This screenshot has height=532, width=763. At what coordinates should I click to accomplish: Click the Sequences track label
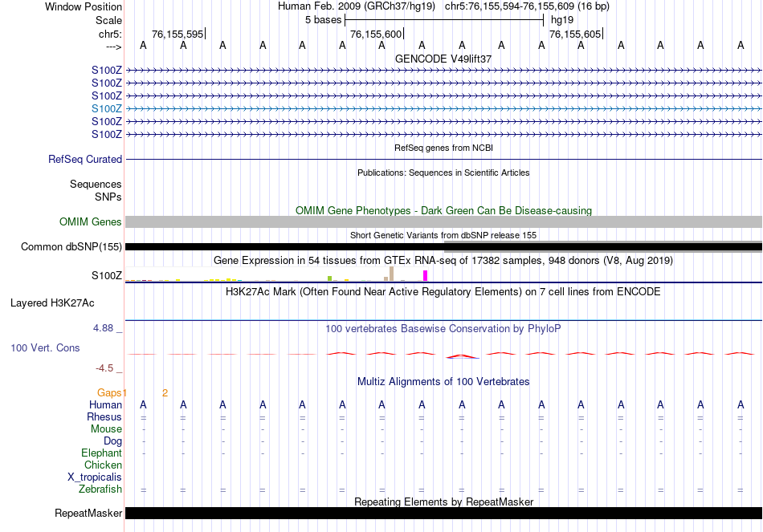coord(96,185)
